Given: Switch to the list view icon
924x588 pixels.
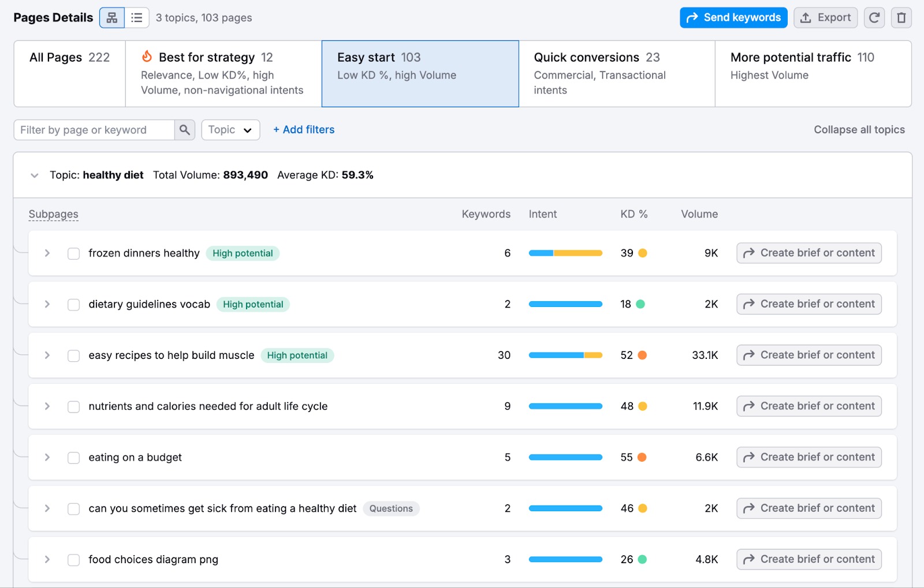Looking at the screenshot, I should pos(137,18).
